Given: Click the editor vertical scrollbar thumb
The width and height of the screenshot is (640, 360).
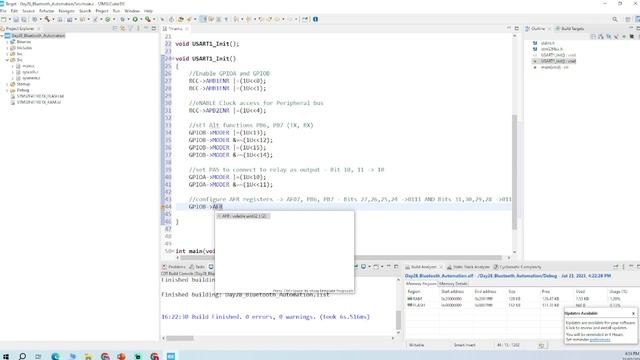Looking at the screenshot, I should coord(514,172).
